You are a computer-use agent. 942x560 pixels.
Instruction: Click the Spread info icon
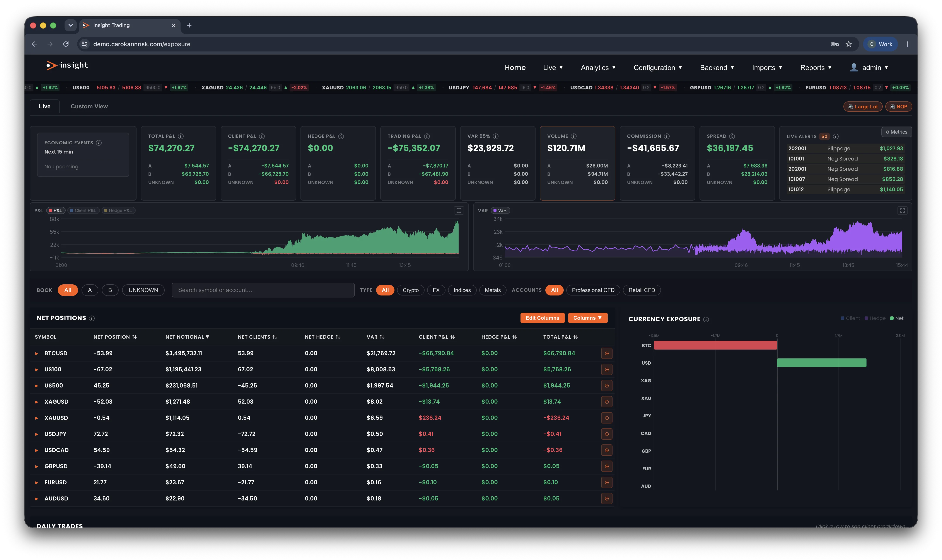click(x=732, y=136)
